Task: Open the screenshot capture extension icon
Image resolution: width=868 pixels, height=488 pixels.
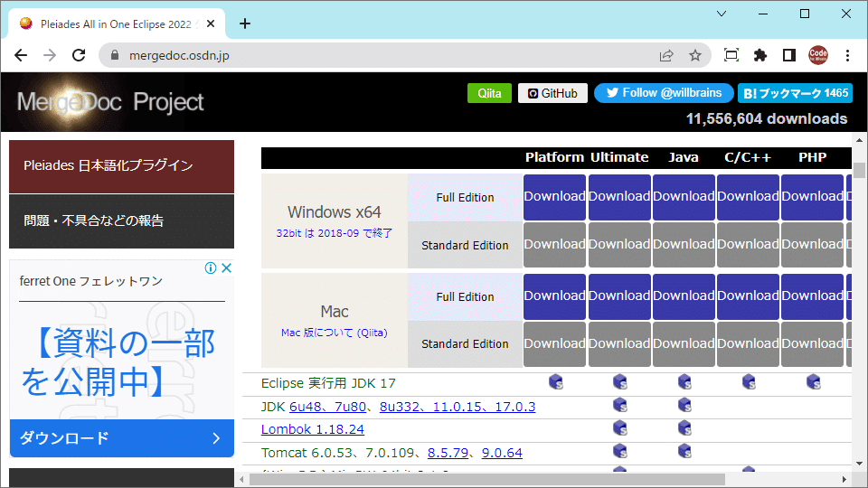Action: [731, 55]
